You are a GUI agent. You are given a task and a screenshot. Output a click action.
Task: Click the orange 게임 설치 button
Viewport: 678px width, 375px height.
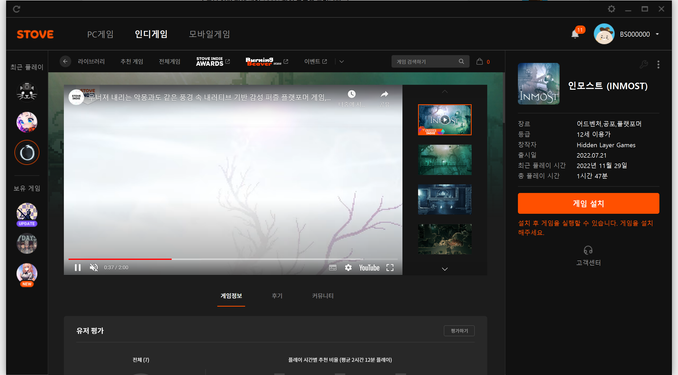588,203
